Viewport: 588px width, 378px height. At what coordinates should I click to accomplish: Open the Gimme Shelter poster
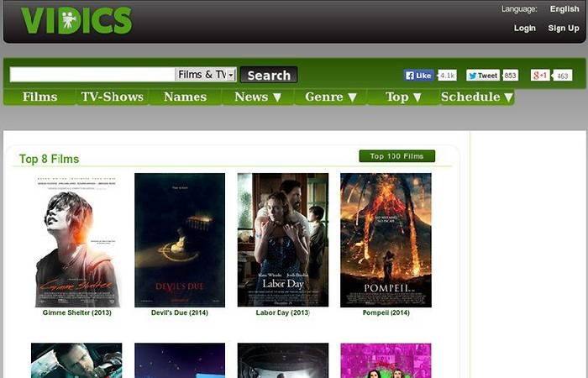tap(76, 240)
